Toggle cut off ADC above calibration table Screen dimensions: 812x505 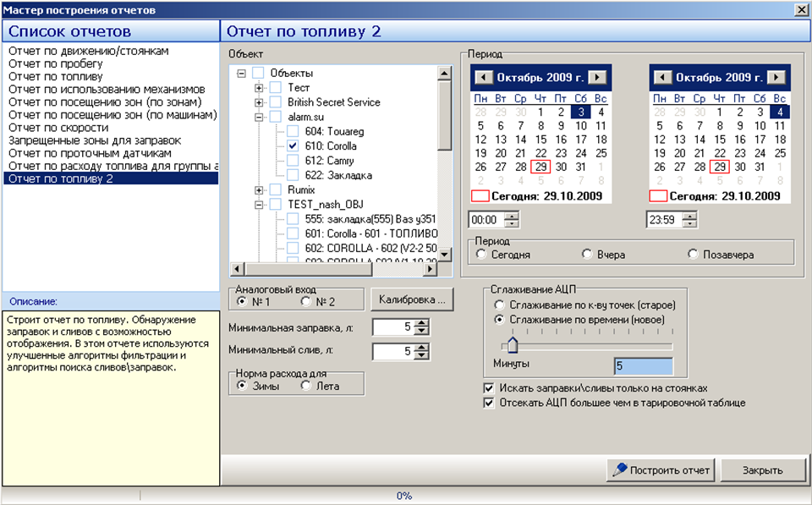[x=488, y=403]
